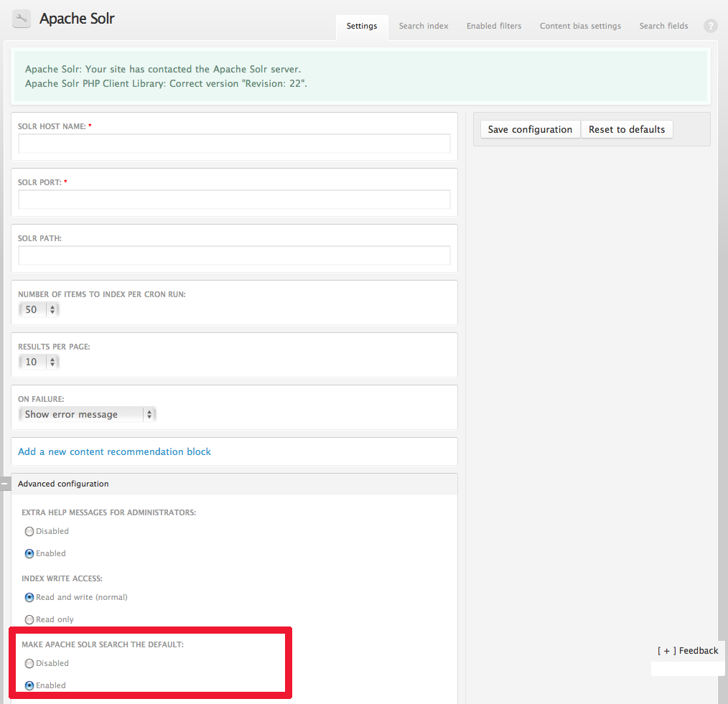The width and height of the screenshot is (728, 704).
Task: Click the Solr path input field
Action: [234, 255]
